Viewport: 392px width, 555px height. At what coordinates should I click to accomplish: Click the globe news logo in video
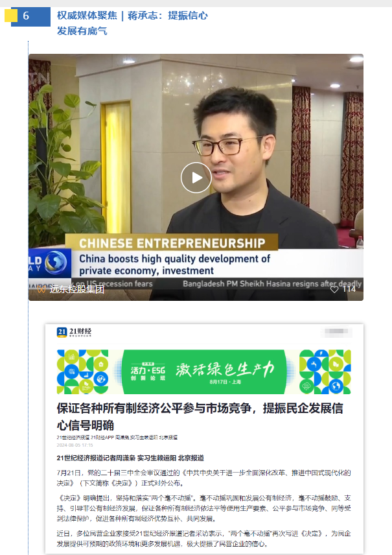56,263
